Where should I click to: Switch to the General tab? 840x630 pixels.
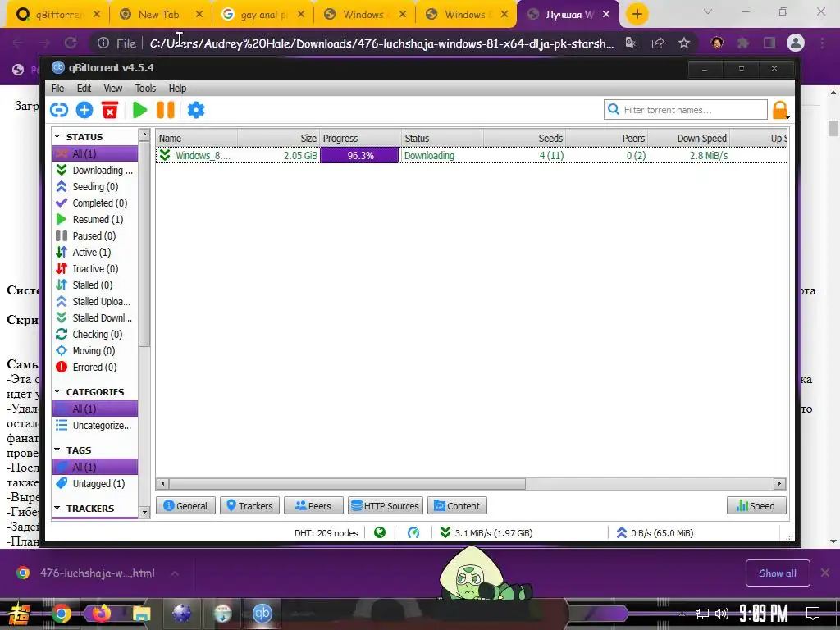click(185, 505)
